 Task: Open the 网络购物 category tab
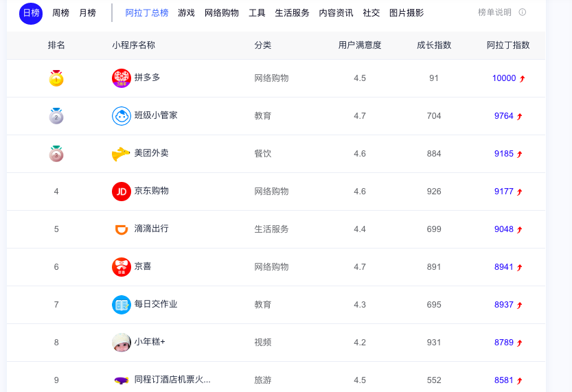point(222,13)
